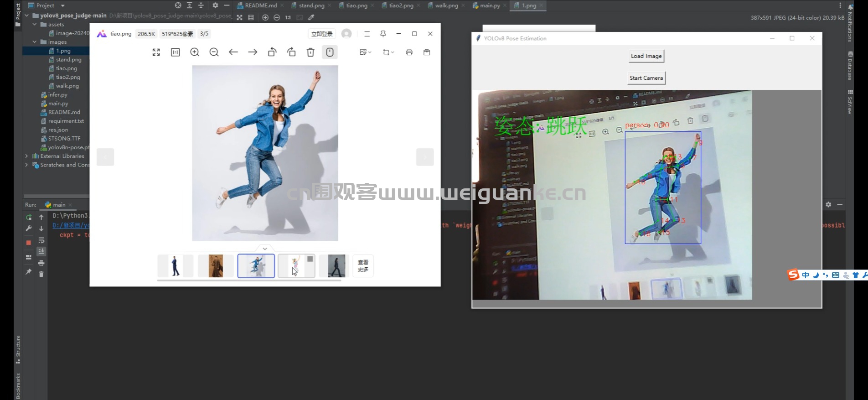Screen dimensions: 868x400
Task: Toggle pin tab in the Run panel
Action: (29, 272)
